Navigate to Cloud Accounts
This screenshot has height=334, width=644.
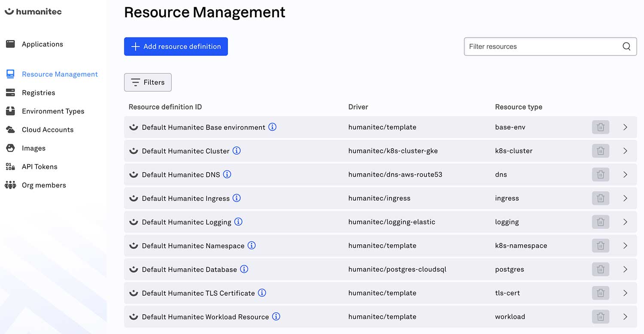click(x=48, y=129)
